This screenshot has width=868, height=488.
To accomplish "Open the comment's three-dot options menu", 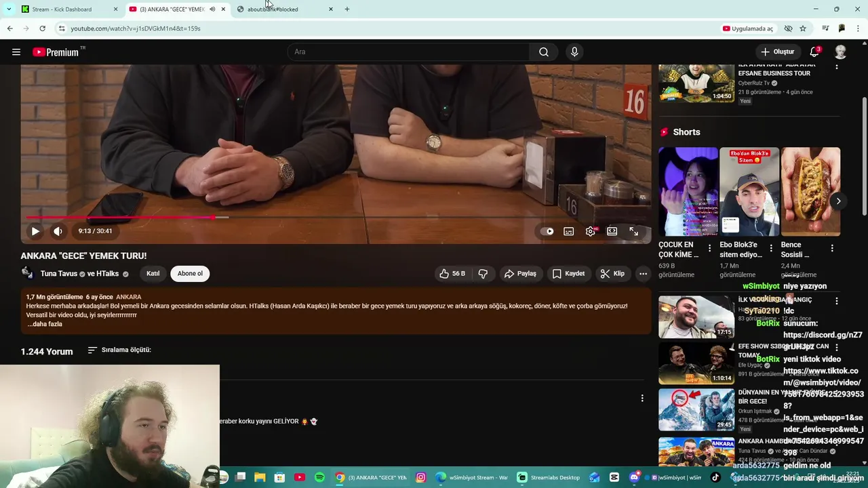I will (642, 399).
